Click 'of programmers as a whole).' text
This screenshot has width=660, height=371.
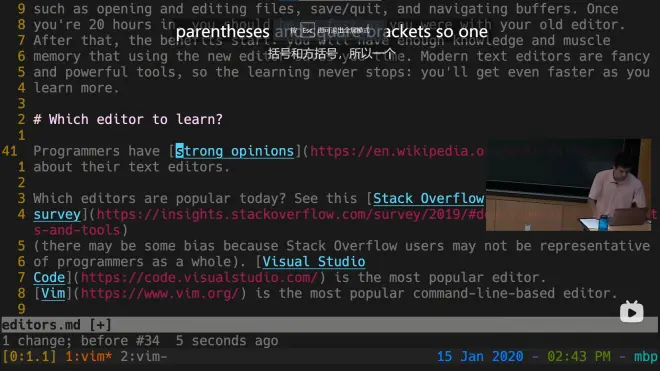point(140,262)
